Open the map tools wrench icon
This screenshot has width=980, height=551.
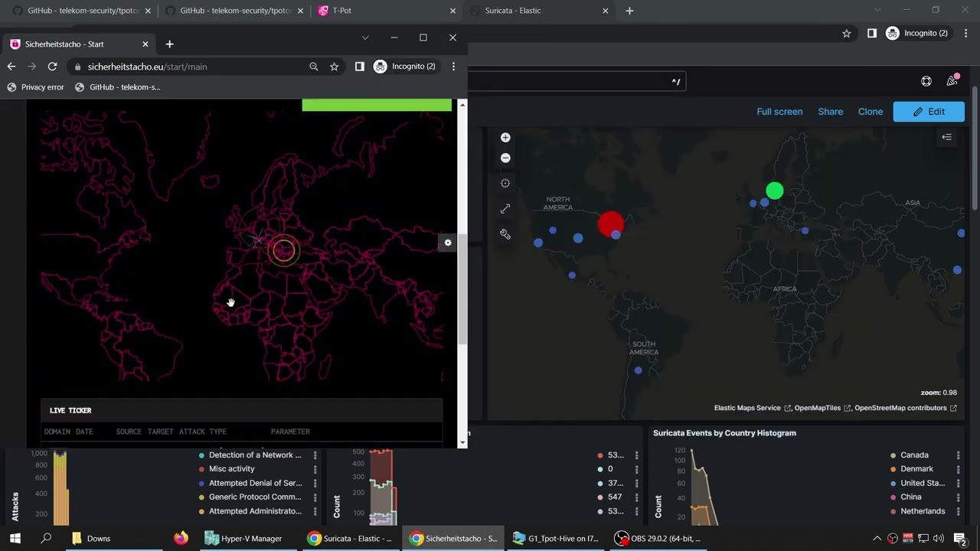click(505, 234)
